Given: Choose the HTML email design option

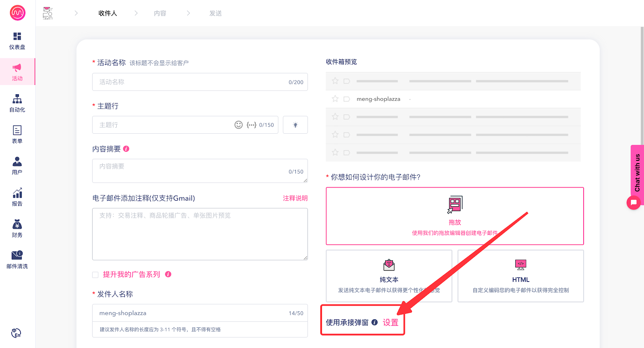Looking at the screenshot, I should pos(520,276).
